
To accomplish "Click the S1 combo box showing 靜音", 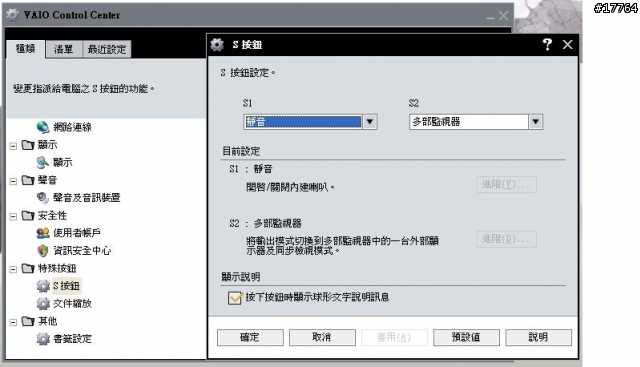I will tap(310, 122).
